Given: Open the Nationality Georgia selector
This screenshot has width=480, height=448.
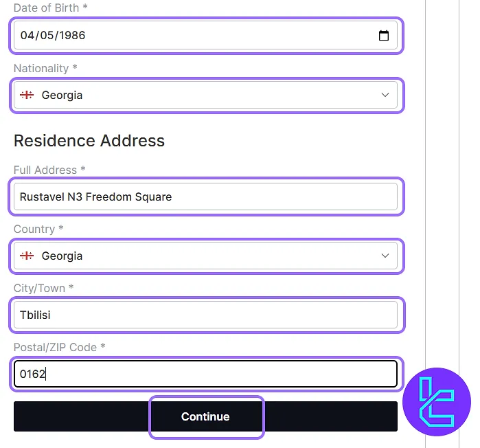Looking at the screenshot, I should (x=206, y=95).
